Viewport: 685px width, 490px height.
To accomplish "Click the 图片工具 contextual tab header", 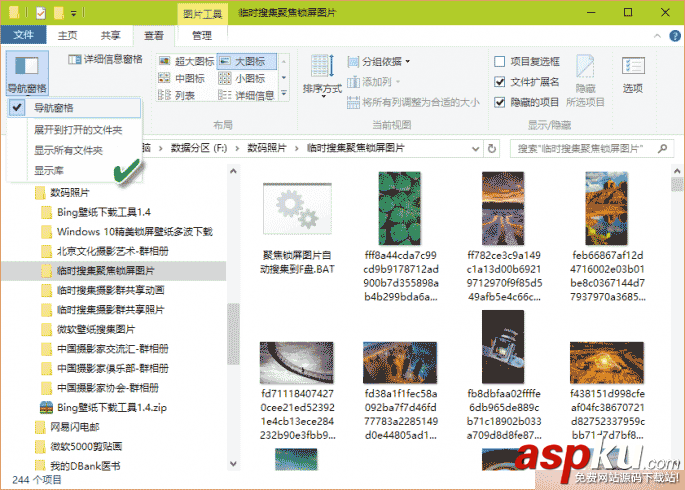I will click(x=202, y=14).
